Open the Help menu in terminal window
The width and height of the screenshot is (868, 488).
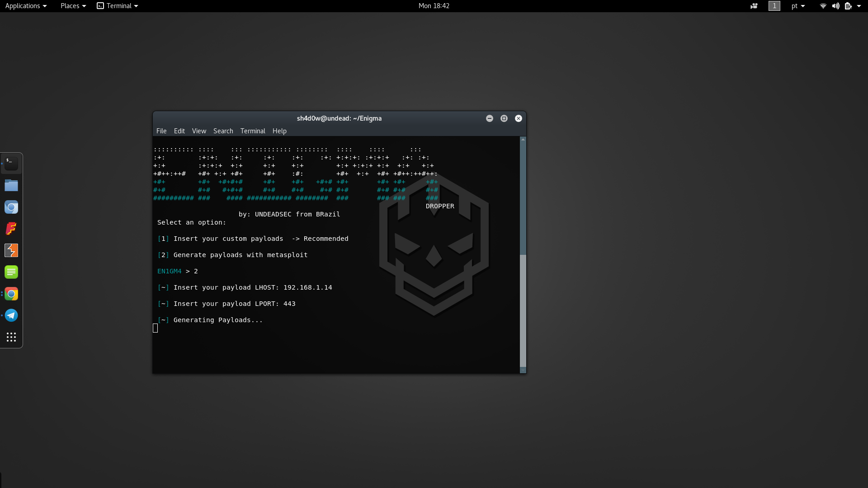pos(279,131)
